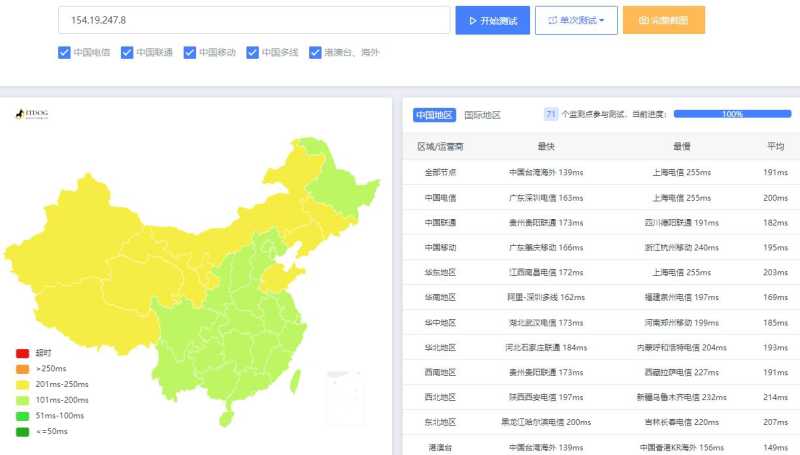Click the 福建泉州电信 197ms cell
The image size is (800, 455).
coord(682,297)
